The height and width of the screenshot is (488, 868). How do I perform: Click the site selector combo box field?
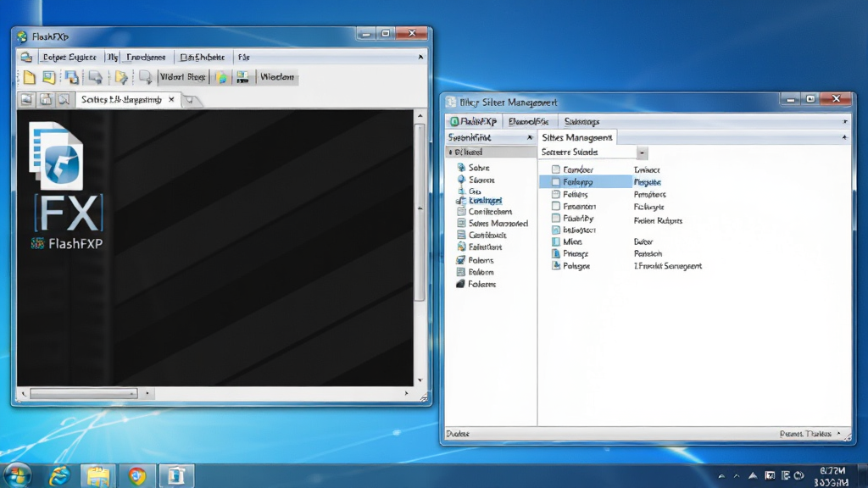pos(587,152)
